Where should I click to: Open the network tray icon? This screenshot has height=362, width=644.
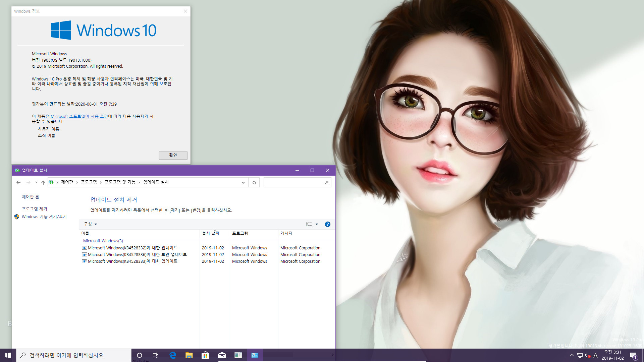point(580,355)
